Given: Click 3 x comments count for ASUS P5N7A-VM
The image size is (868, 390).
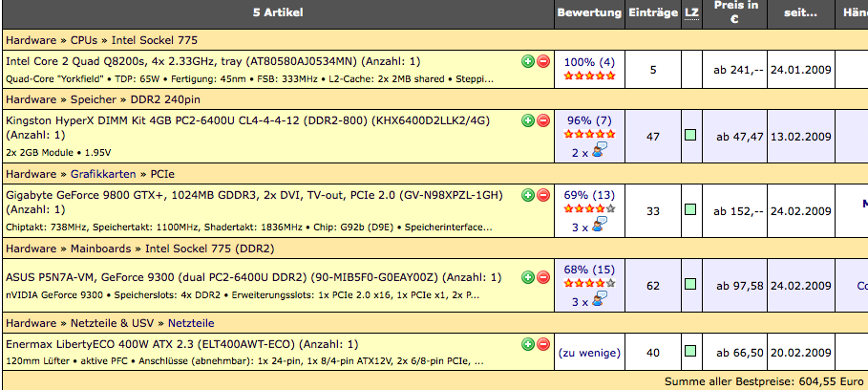Looking at the screenshot, I should pyautogui.click(x=580, y=302).
